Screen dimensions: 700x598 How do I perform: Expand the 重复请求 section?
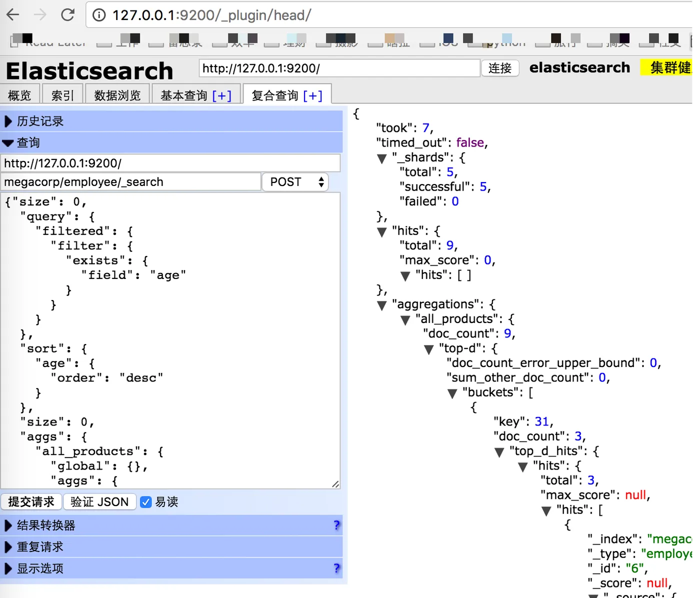[x=171, y=547]
